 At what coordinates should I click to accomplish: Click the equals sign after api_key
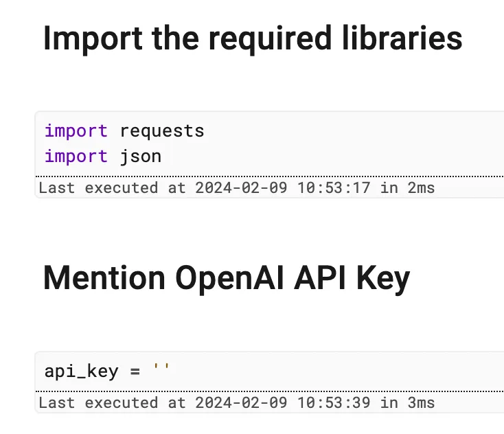135,372
